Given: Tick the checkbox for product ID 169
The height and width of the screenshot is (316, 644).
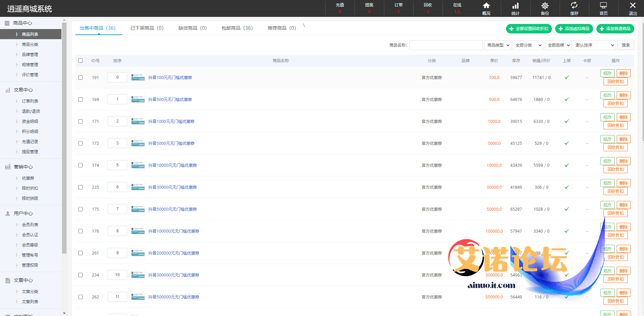Looking at the screenshot, I should click(80, 99).
